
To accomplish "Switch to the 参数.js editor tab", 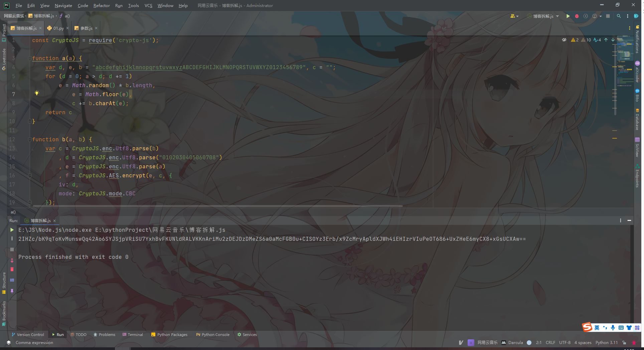I will 86,28.
